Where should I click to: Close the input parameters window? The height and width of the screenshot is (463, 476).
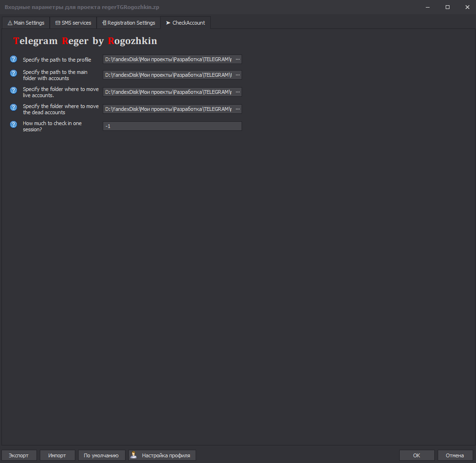tap(467, 7)
